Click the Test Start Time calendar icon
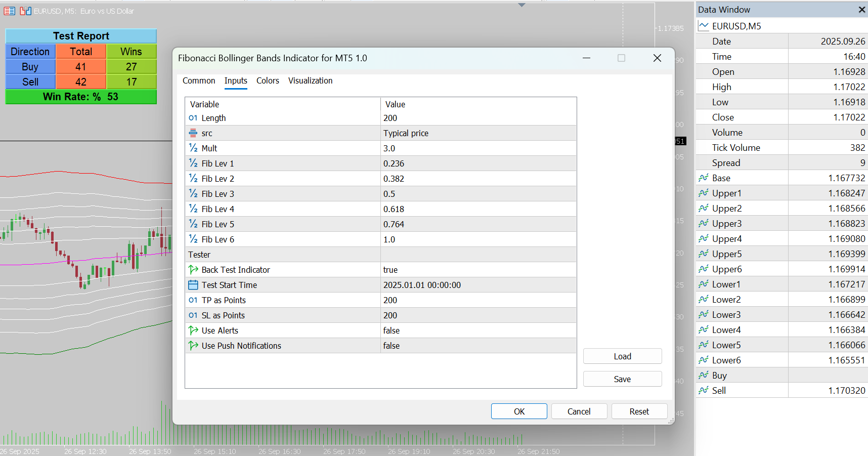868x456 pixels. (193, 285)
